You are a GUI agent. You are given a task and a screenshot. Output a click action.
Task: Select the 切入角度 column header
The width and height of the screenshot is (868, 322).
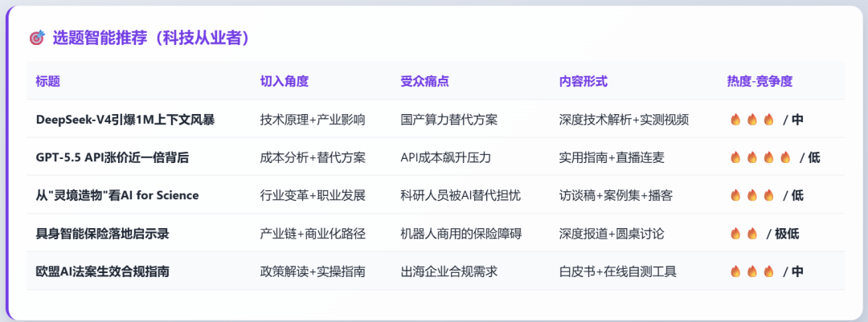point(284,81)
